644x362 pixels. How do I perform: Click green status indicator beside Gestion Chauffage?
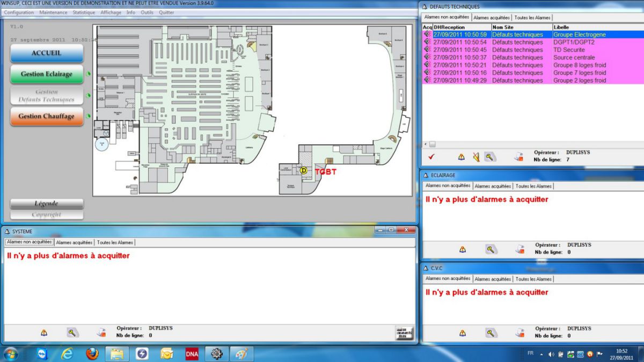(88, 116)
